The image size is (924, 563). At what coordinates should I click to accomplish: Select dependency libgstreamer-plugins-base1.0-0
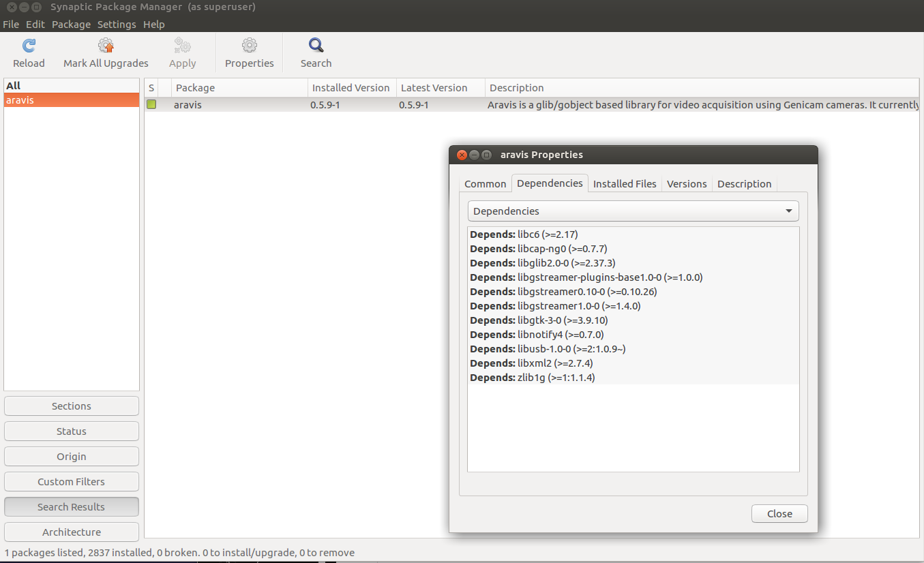pyautogui.click(x=633, y=277)
